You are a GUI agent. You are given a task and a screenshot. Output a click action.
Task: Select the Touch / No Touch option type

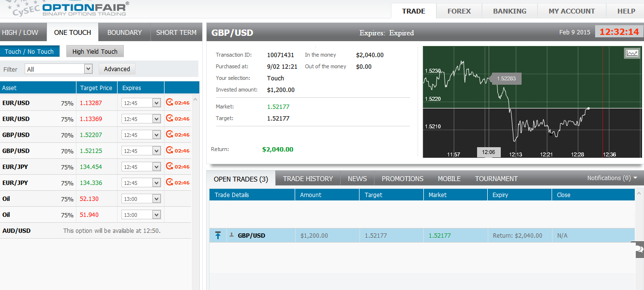pyautogui.click(x=30, y=51)
